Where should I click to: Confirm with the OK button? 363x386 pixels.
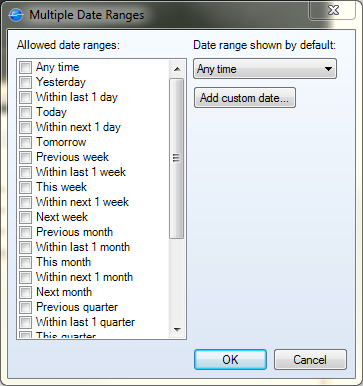pos(230,359)
